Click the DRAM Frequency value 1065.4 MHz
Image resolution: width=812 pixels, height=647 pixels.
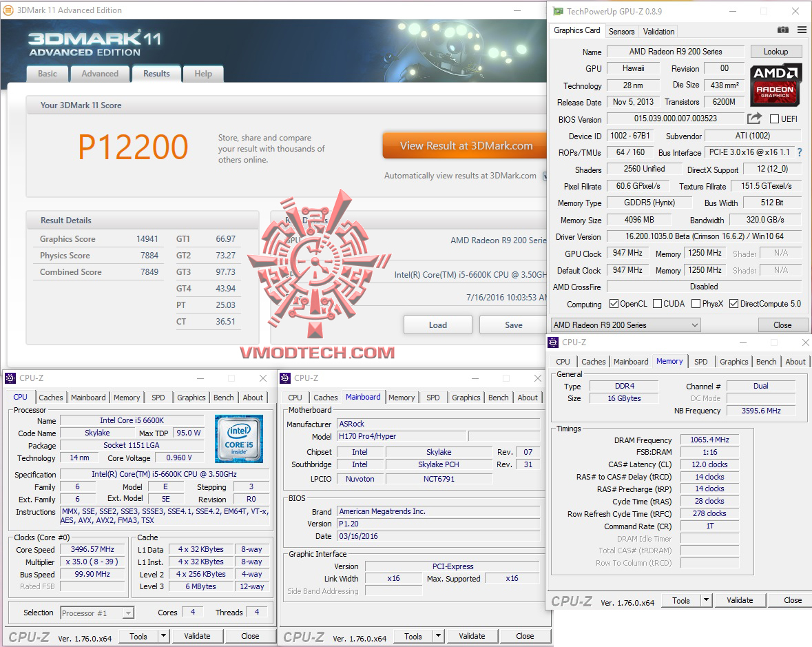click(x=709, y=440)
